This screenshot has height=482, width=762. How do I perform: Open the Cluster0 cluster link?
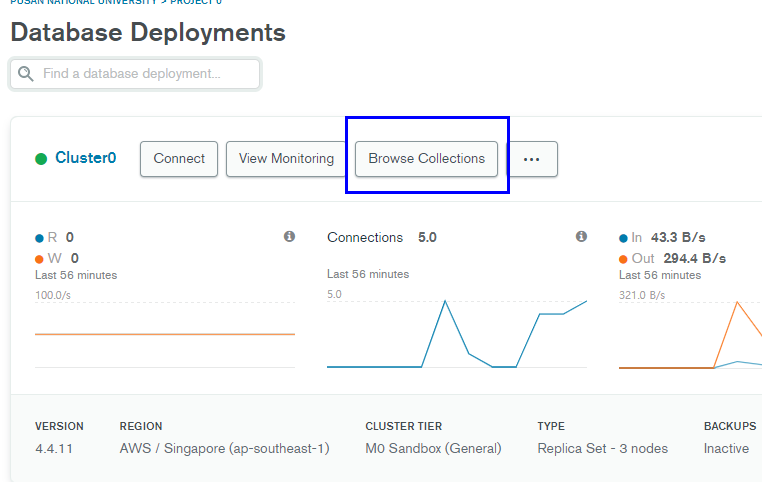click(86, 158)
